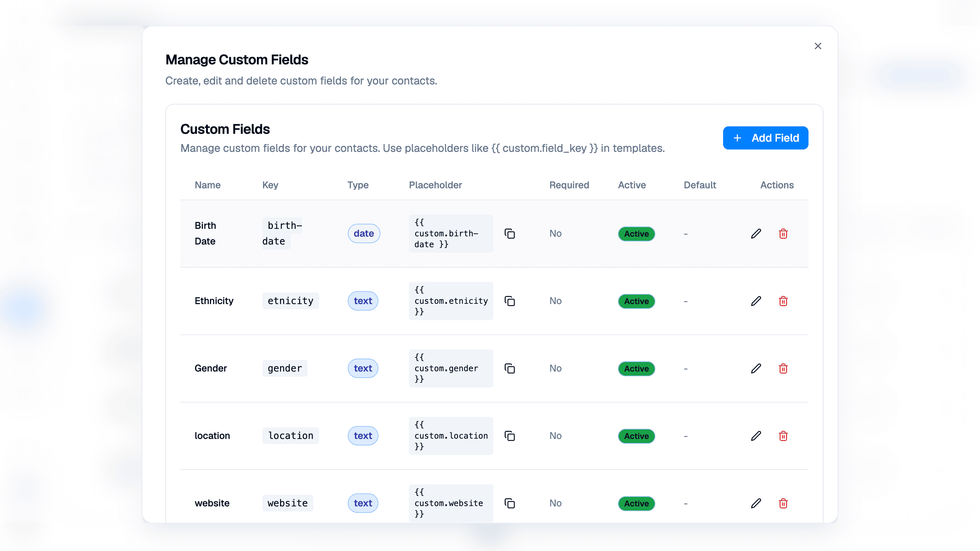Click the Ethnicity name cell
The height and width of the screenshot is (551, 980).
pos(214,301)
